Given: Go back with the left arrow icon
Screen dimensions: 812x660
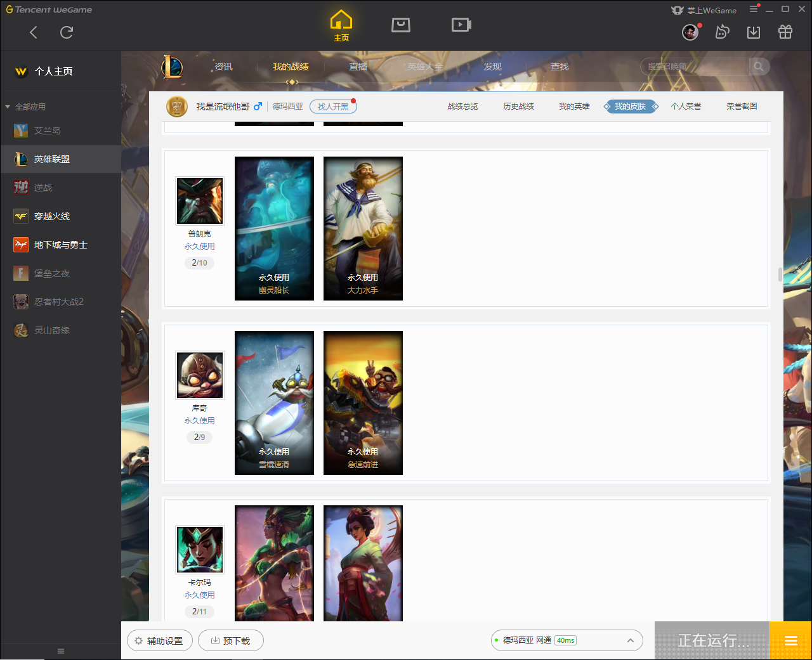Looking at the screenshot, I should click(x=34, y=32).
